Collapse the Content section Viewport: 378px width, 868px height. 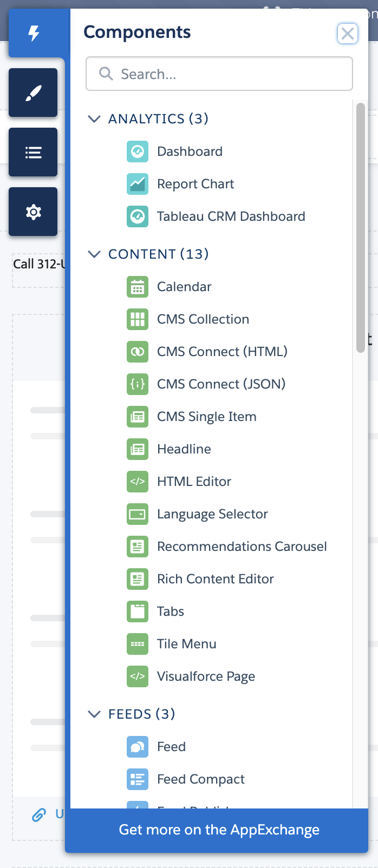[x=94, y=254]
